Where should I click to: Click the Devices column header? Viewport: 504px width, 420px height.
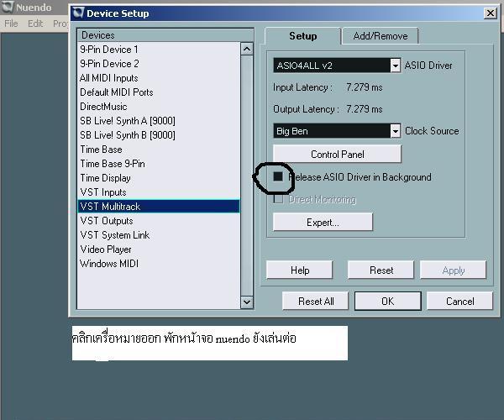pyautogui.click(x=165, y=35)
